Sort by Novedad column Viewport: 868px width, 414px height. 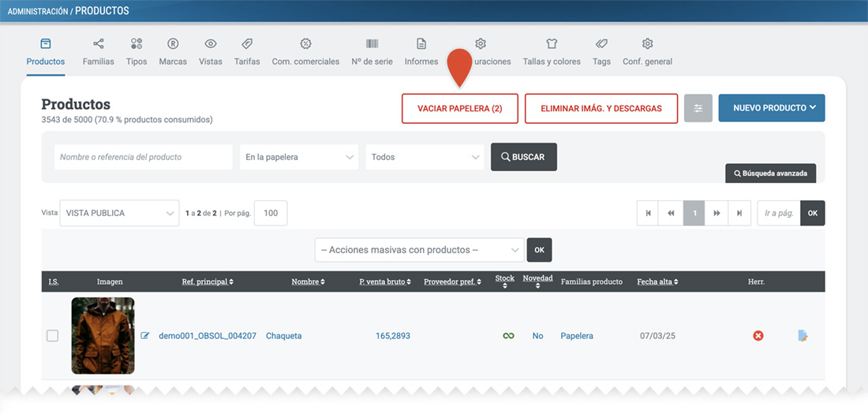(x=537, y=282)
